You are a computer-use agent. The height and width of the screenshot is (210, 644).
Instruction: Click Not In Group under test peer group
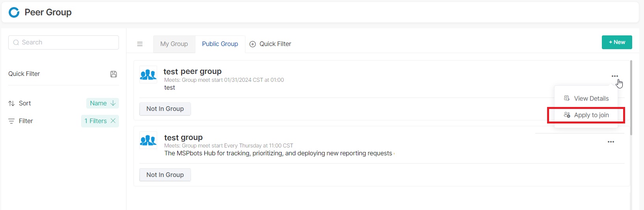tap(165, 109)
